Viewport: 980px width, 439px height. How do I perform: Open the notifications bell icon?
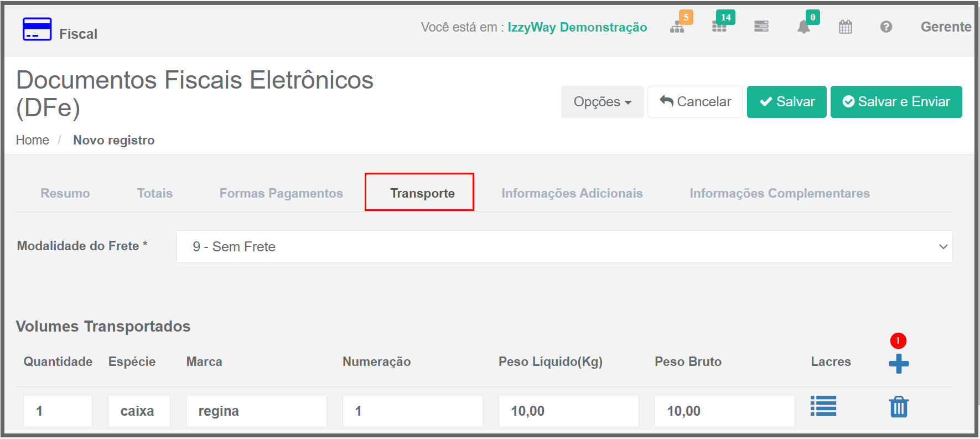tap(803, 27)
